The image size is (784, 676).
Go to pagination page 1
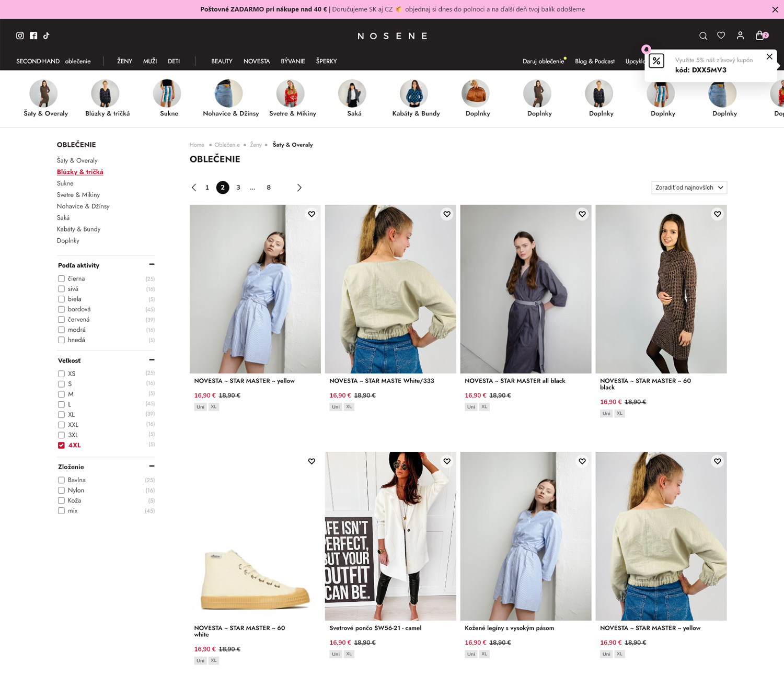click(207, 188)
